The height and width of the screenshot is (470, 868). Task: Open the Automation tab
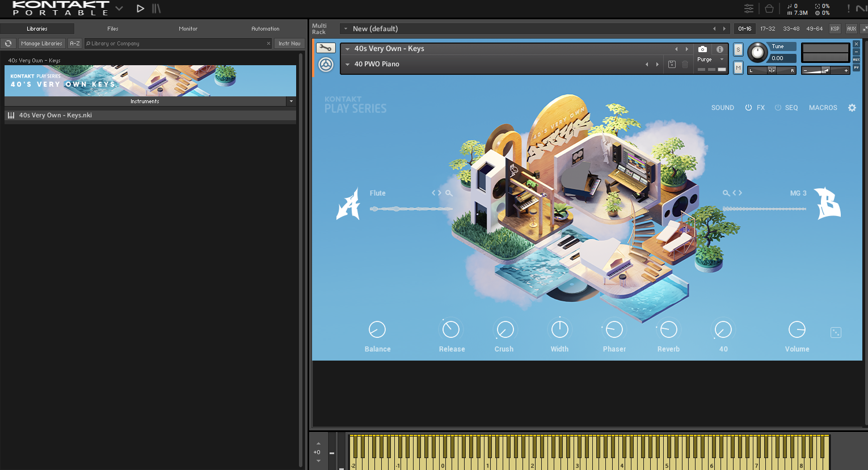265,29
